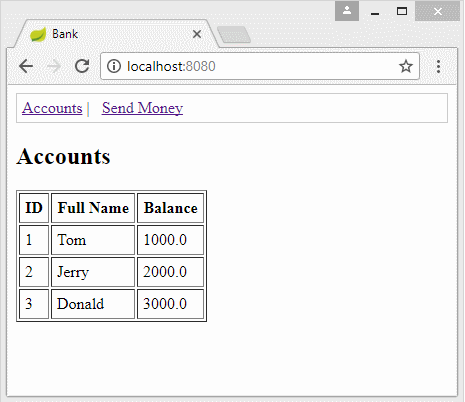Click the green leaf favicon on Bank tab

point(38,34)
